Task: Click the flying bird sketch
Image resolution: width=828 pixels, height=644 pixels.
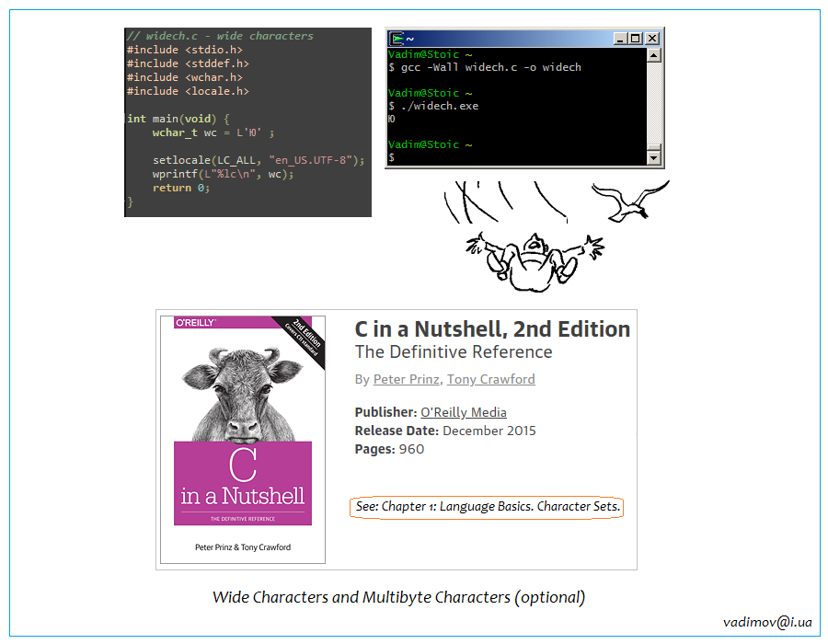Action: click(x=630, y=201)
